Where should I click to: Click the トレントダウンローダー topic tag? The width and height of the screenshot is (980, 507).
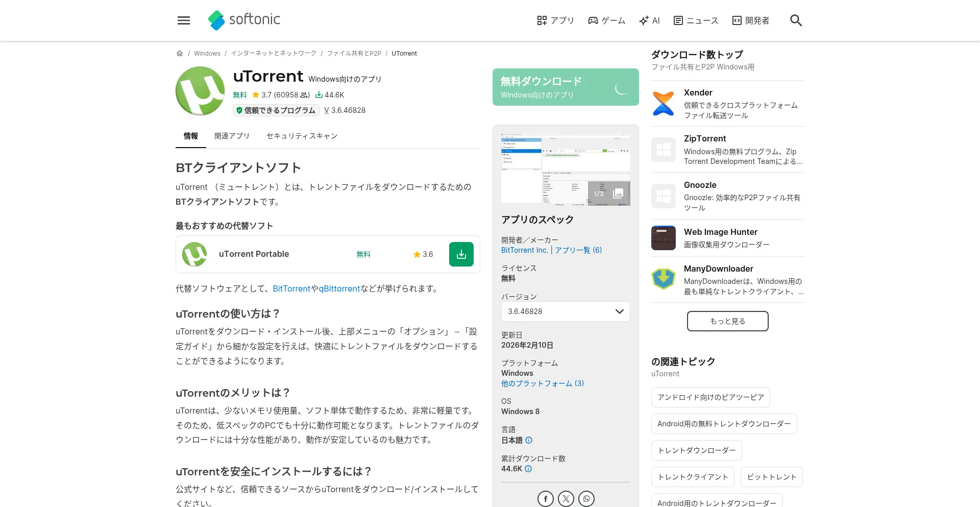pos(697,450)
